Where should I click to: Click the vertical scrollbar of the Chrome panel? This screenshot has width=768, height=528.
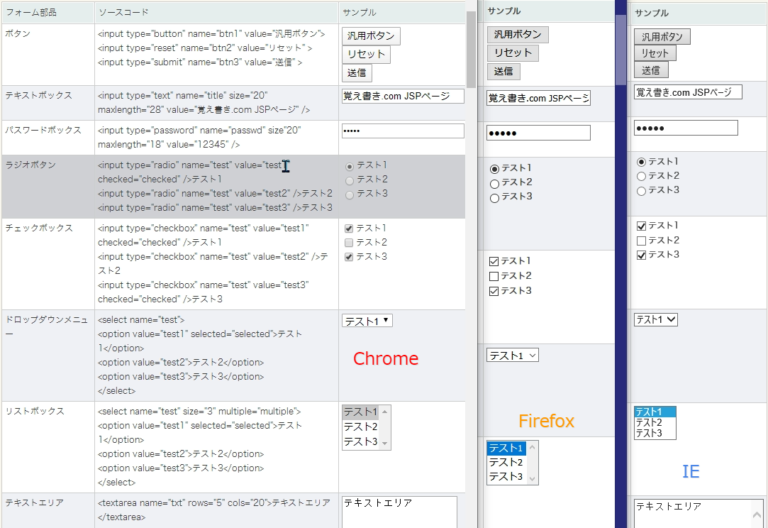471,50
